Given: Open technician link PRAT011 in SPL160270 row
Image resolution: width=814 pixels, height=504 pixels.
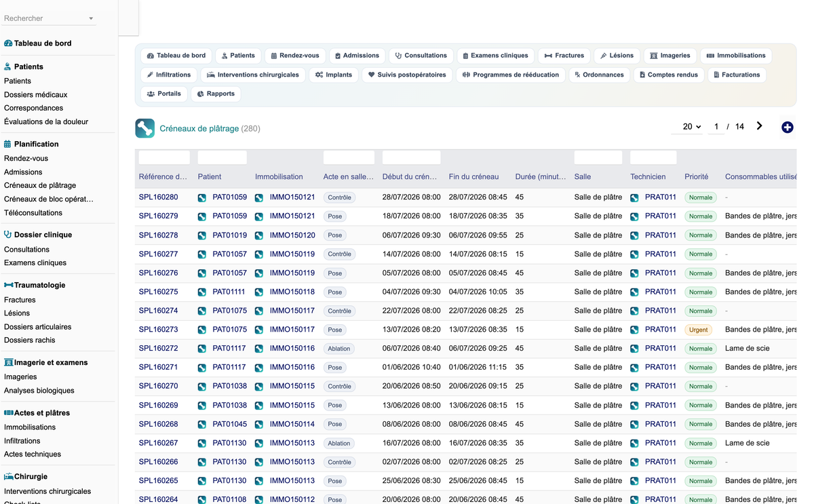Looking at the screenshot, I should point(661,386).
